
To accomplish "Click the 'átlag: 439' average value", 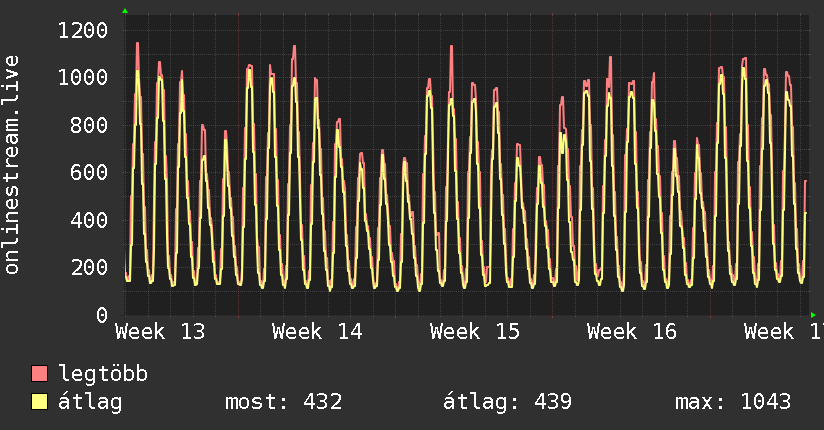I will 507,402.
